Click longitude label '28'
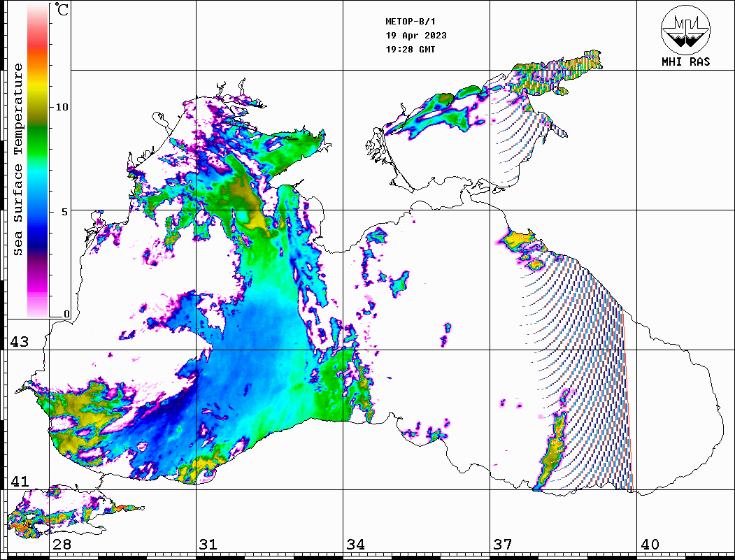This screenshot has height=560, width=735. pos(62,544)
